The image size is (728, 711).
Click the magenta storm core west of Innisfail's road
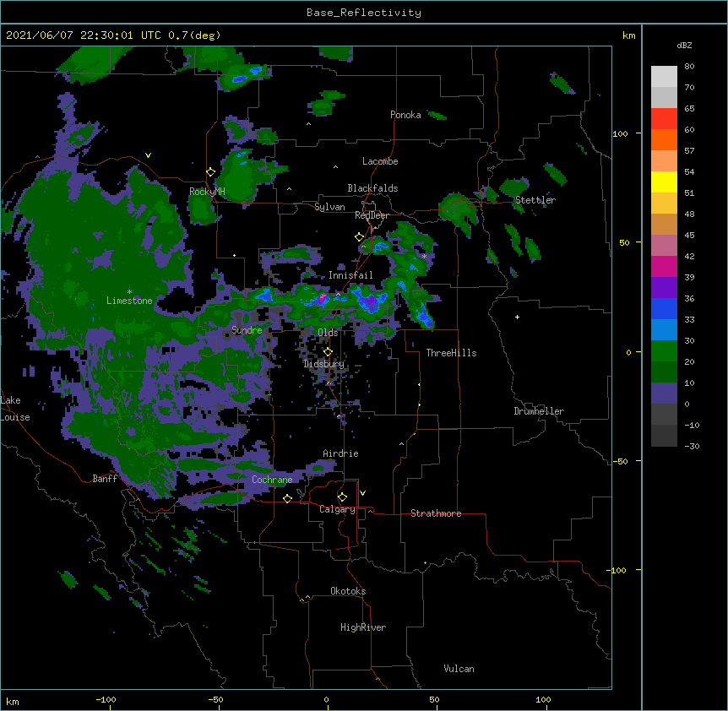point(321,299)
